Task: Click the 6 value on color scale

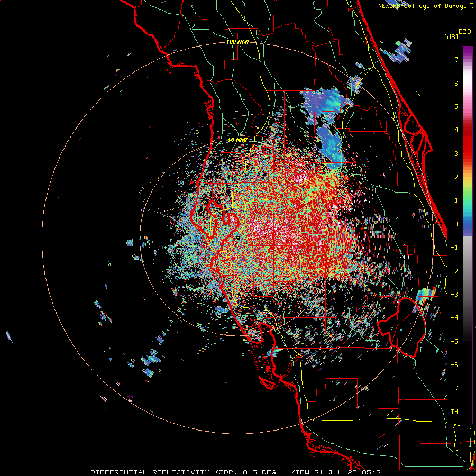Action: point(456,83)
